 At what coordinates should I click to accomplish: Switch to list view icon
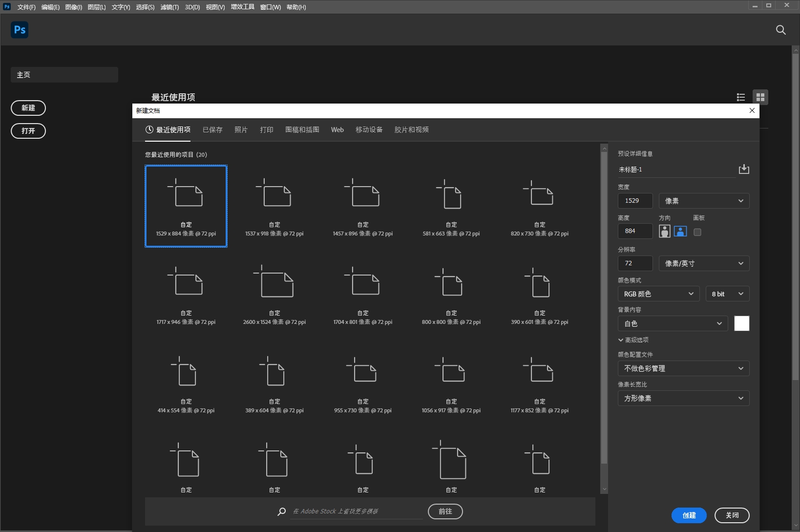click(741, 97)
